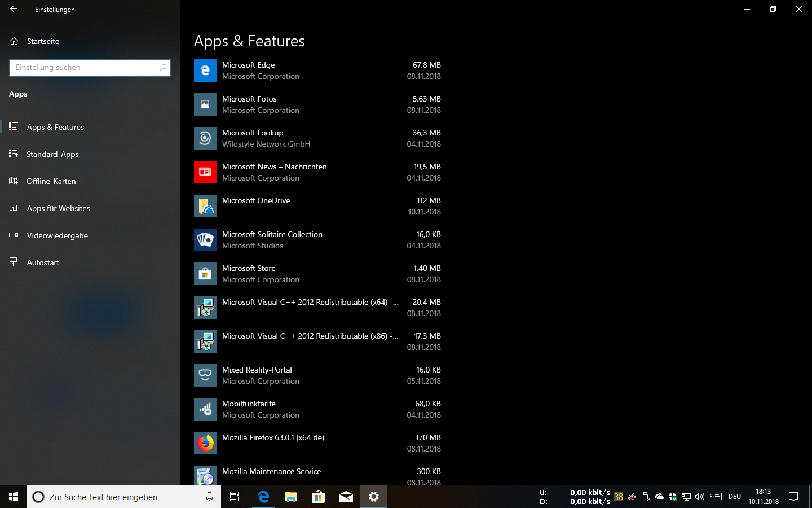Go back using the arrow in Einstellungen
The width and height of the screenshot is (812, 508).
[14, 9]
